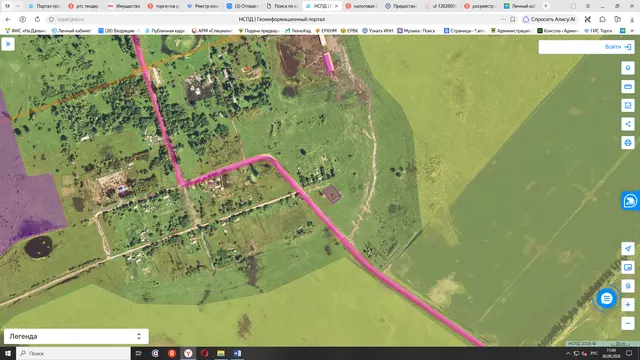Click the taskbar Поиск search box
The width and height of the screenshot is (640, 360).
73,353
